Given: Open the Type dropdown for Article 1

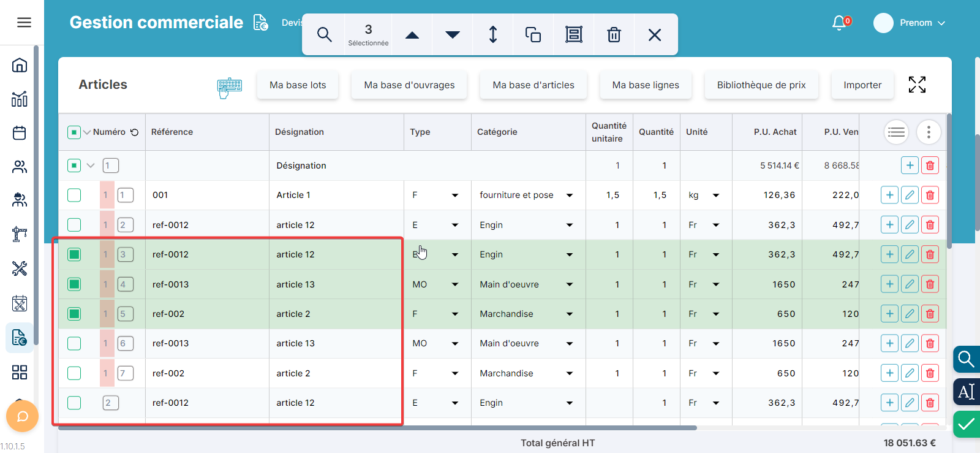Looking at the screenshot, I should 454,195.
